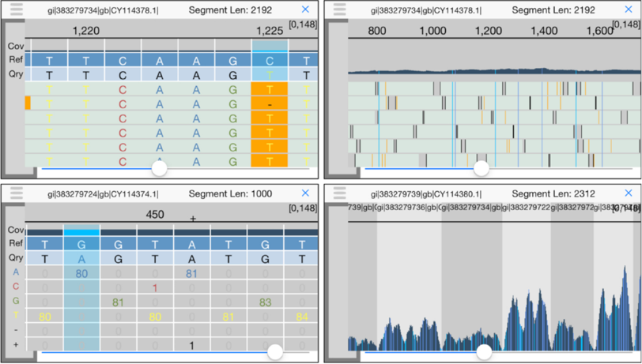Click the 'Segment Len: 1000' label

tap(230, 194)
